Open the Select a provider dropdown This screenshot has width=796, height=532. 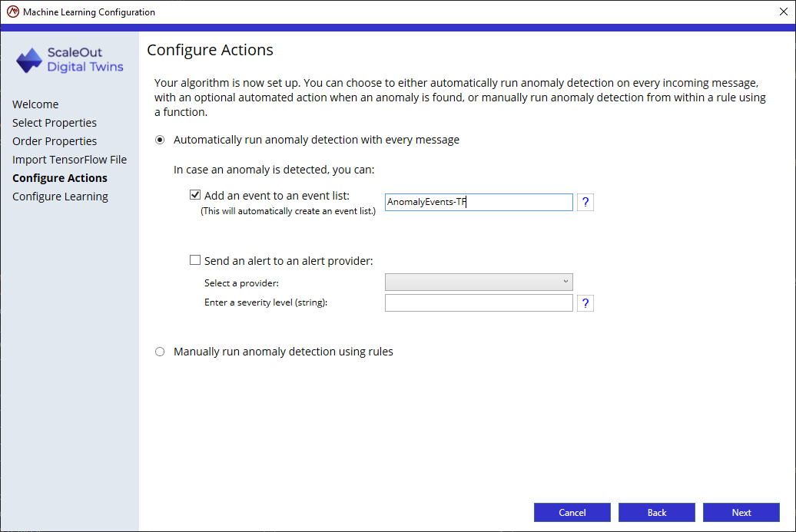pos(478,282)
